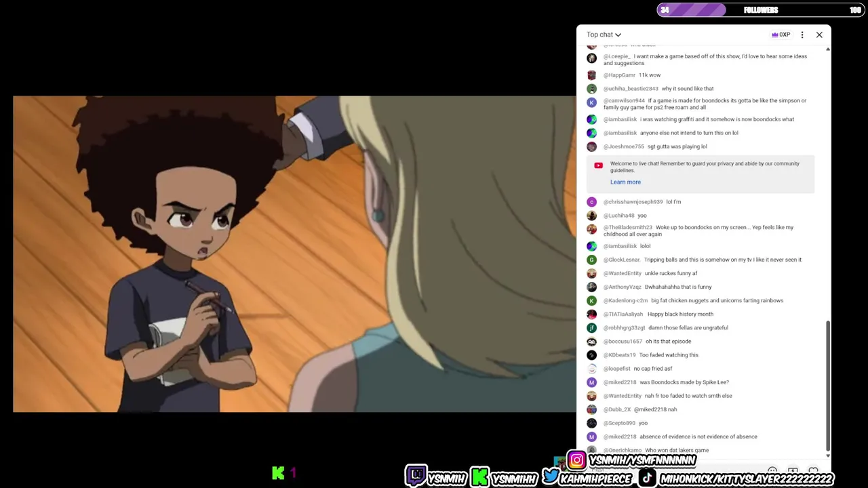Click the followers goal progress bar

tap(759, 9)
